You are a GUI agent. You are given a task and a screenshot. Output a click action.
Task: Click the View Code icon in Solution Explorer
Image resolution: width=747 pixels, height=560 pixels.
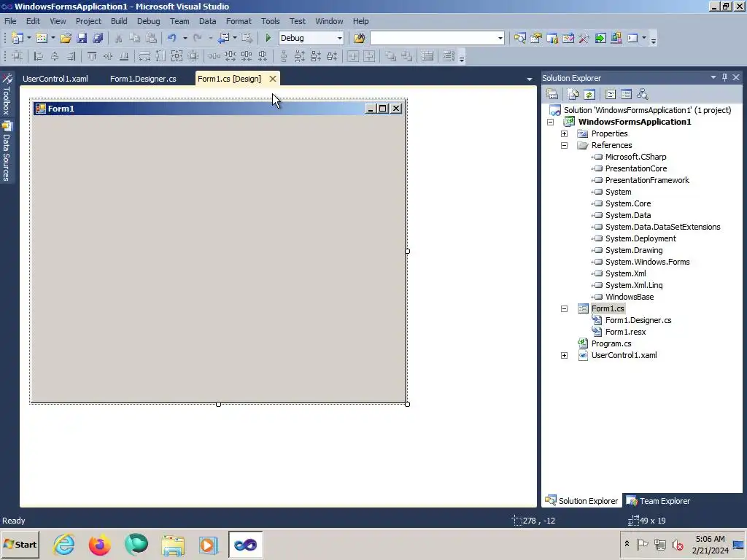(611, 94)
